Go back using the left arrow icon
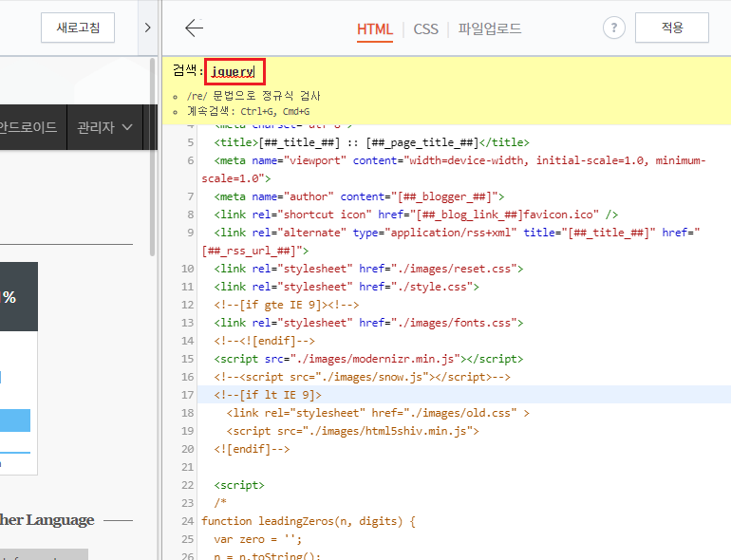Screen dimensions: 731x560 (x=194, y=28)
